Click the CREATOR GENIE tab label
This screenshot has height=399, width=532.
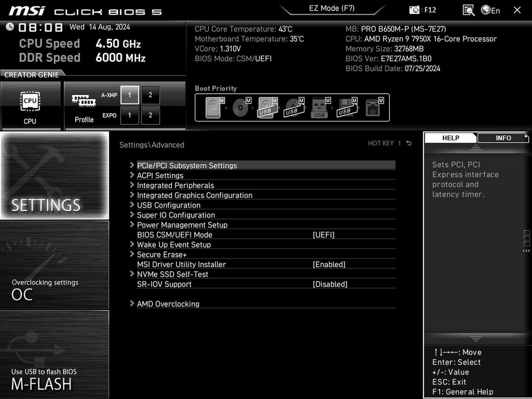tap(32, 75)
